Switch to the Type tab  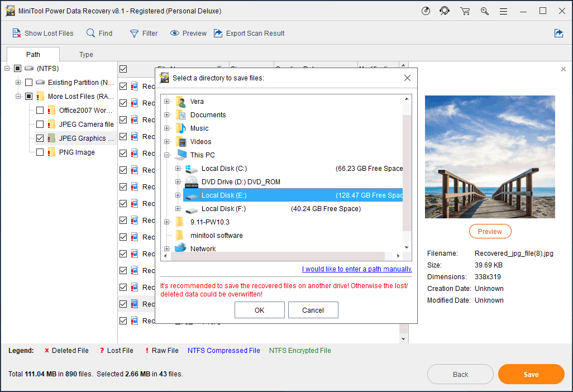86,55
